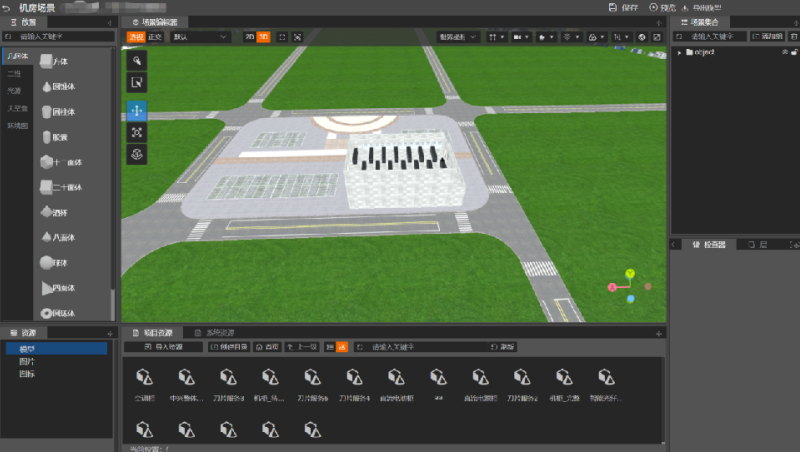
Task: Expand the object tree node
Action: 679,52
